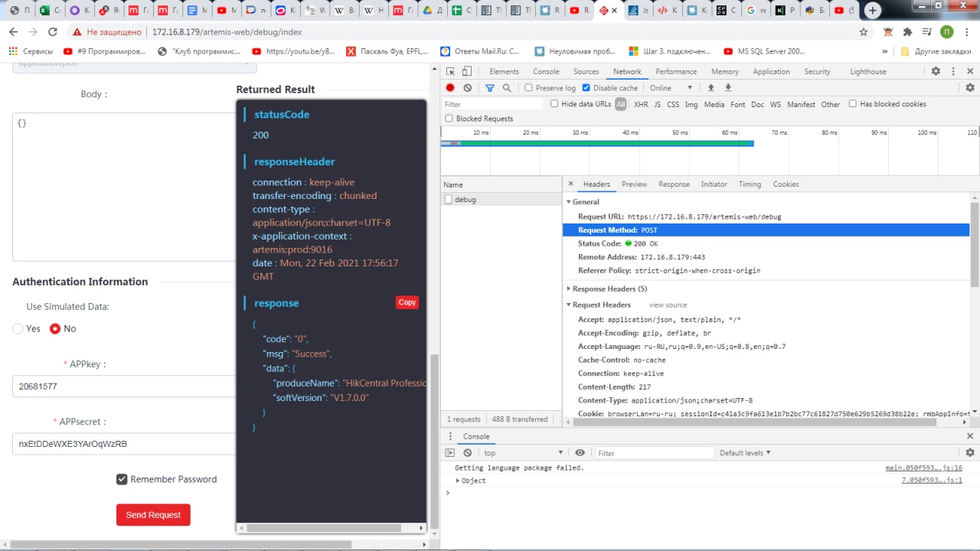Stop recording the network log
Viewport: 980px width, 551px height.
(x=450, y=88)
